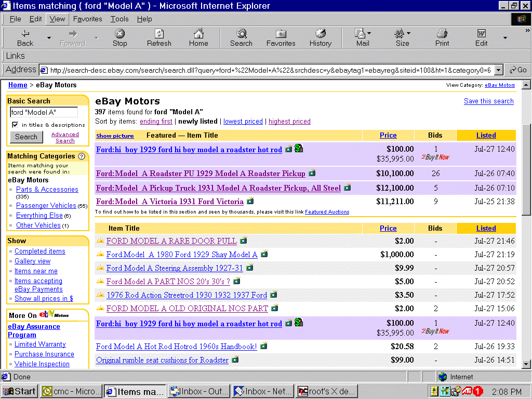
Task: Open the Tools menu
Action: (119, 19)
